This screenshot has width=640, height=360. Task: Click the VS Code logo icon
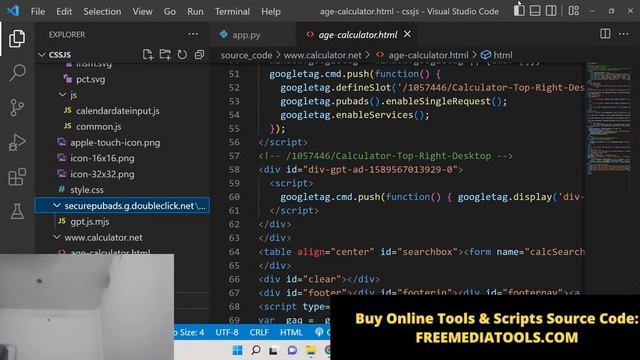click(x=13, y=11)
